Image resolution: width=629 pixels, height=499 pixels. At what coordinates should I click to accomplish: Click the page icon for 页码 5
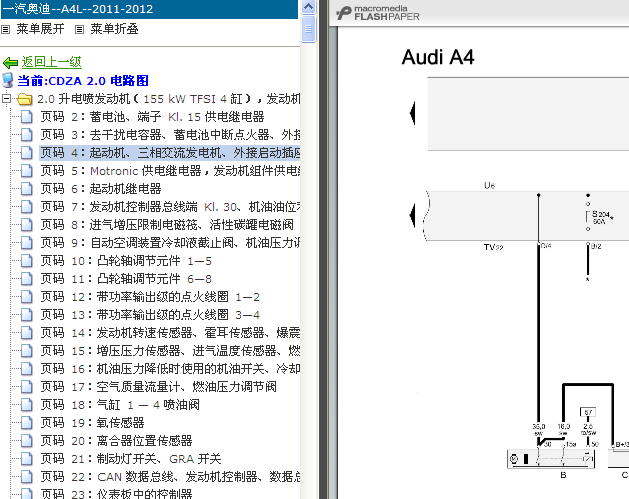tap(26, 171)
